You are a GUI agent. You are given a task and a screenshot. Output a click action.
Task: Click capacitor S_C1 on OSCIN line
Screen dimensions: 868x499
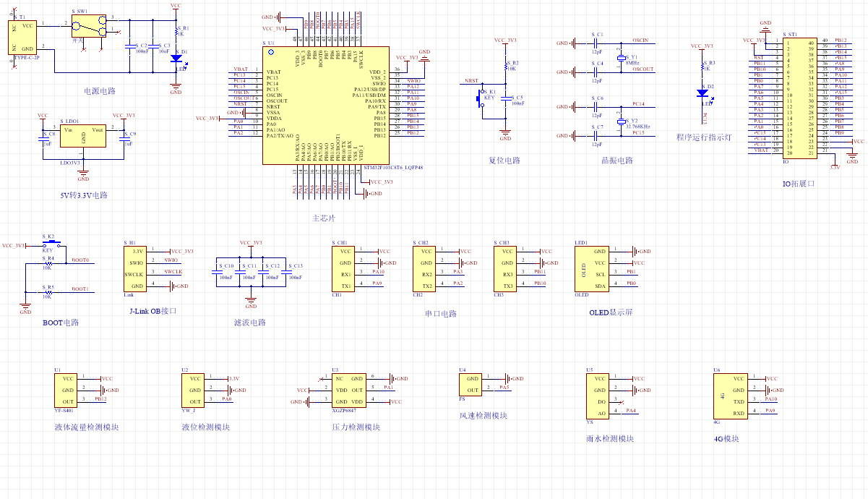pos(597,43)
